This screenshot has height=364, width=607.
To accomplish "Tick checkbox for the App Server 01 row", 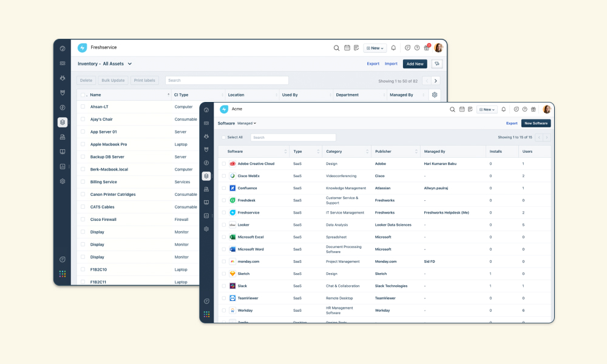I will pos(83,132).
